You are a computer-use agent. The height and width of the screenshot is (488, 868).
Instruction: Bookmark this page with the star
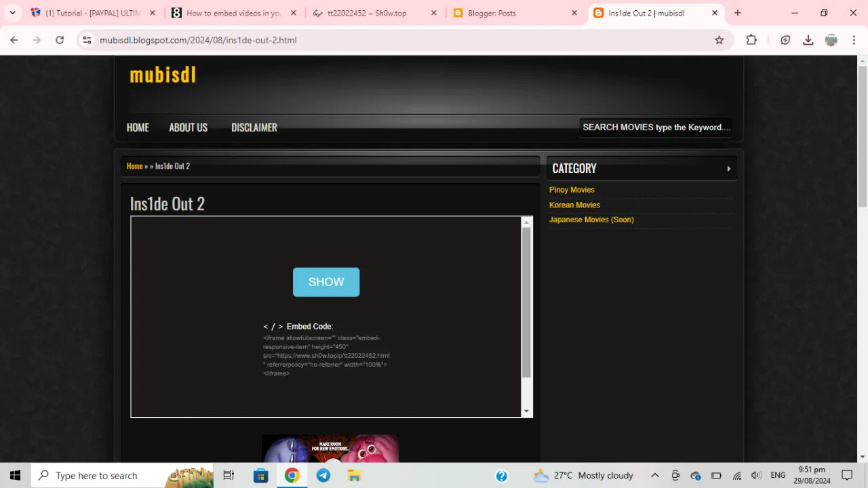[x=719, y=40]
